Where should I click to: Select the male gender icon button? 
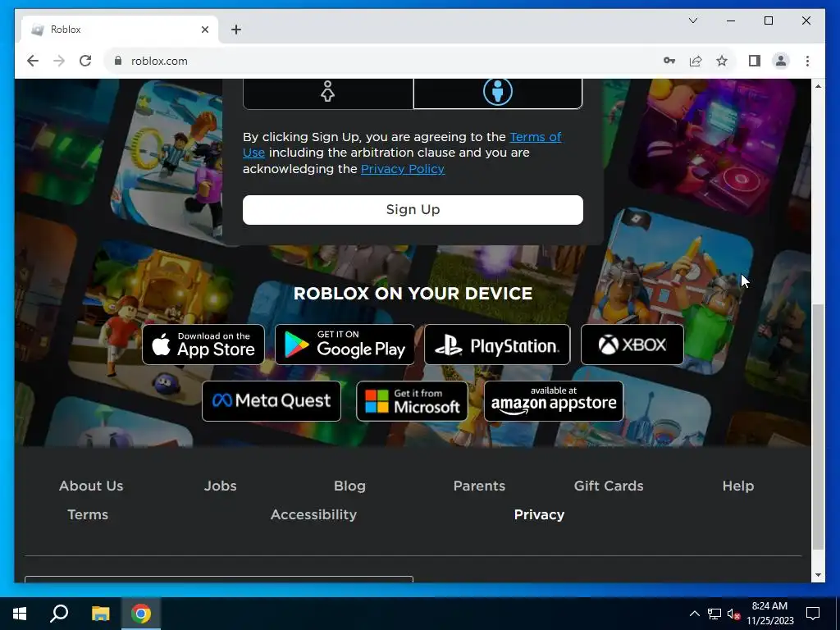498,93
